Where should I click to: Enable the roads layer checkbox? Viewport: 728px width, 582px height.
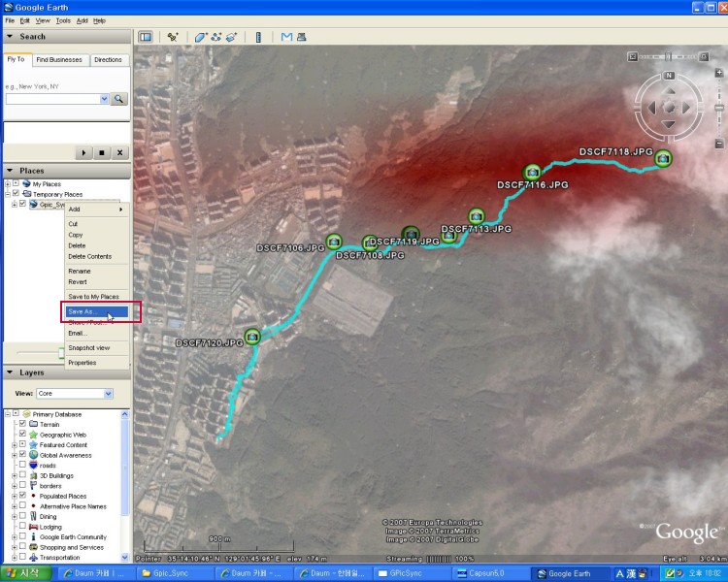point(22,465)
